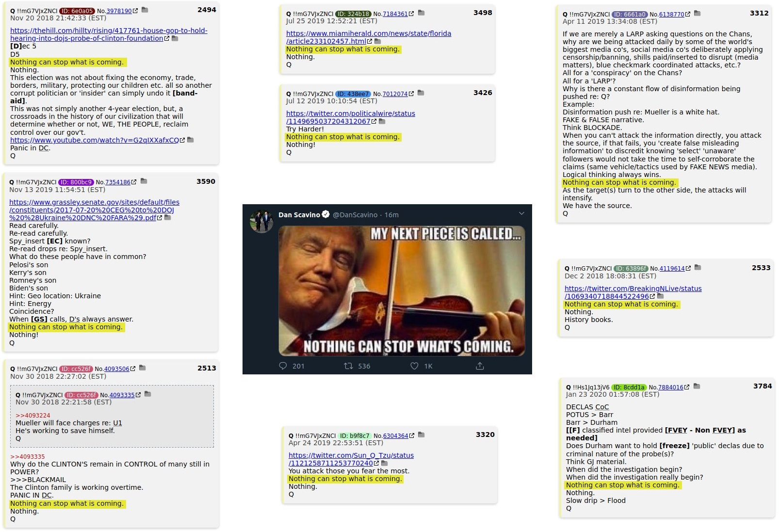Open folder icon beside post No.7884016
The height and width of the screenshot is (532, 779).
697,386
